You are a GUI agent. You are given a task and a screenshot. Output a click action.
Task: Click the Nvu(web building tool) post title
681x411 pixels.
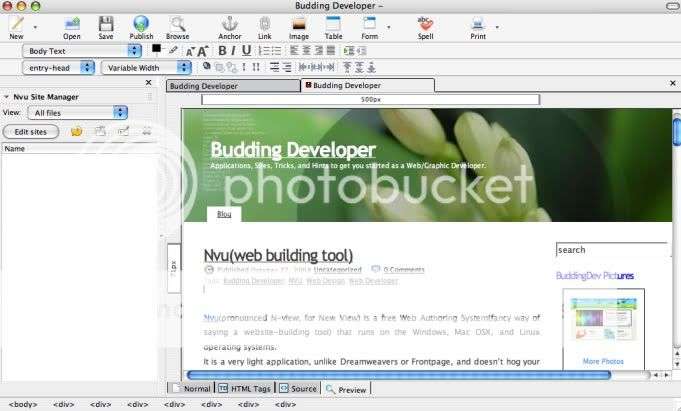click(x=278, y=255)
